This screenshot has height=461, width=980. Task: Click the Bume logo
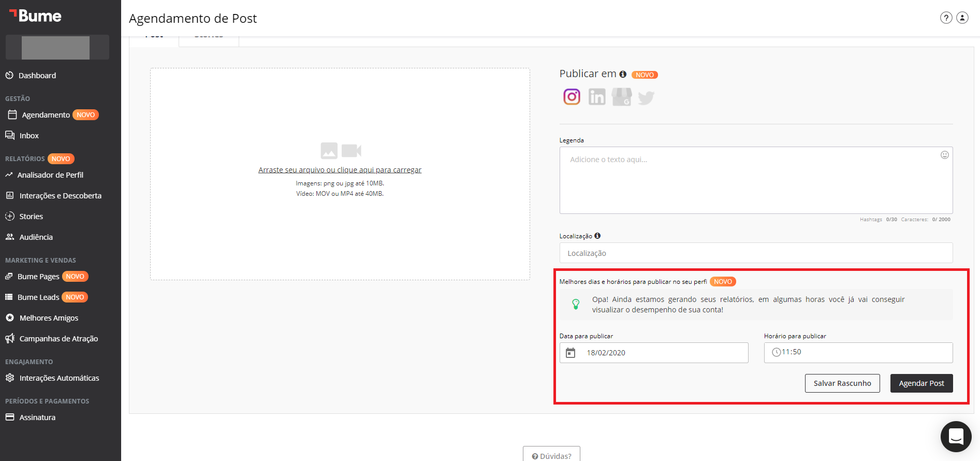[35, 16]
